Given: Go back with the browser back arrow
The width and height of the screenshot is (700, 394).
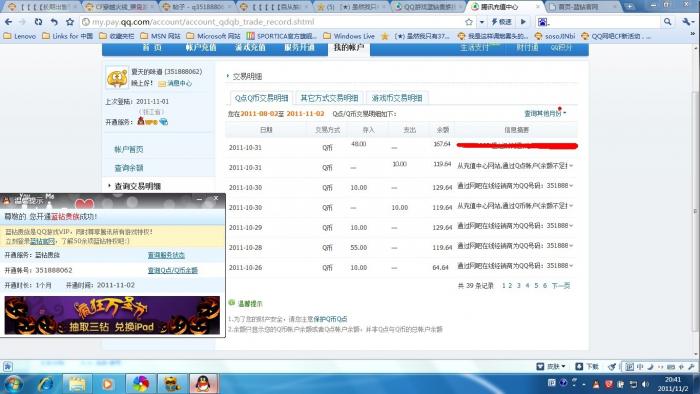Looking at the screenshot, I should [8, 22].
